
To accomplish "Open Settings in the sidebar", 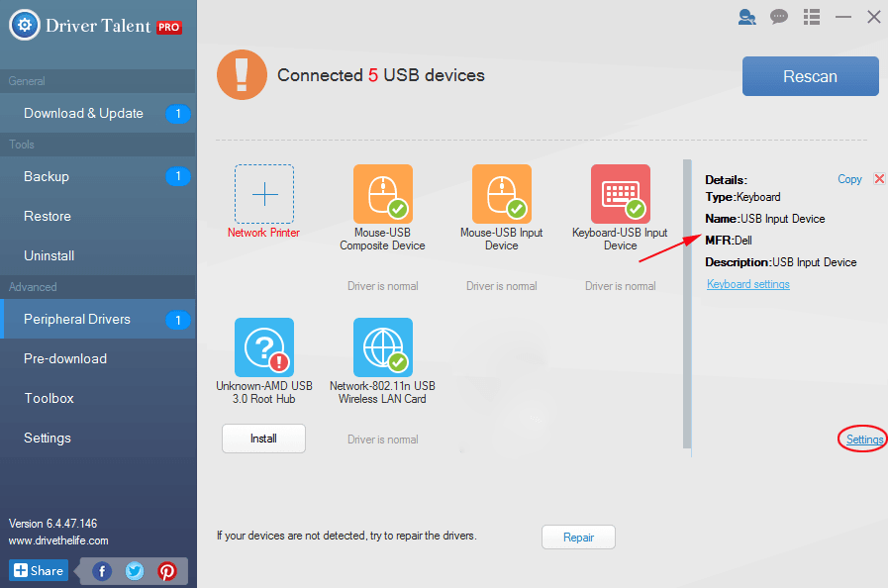I will (x=98, y=438).
